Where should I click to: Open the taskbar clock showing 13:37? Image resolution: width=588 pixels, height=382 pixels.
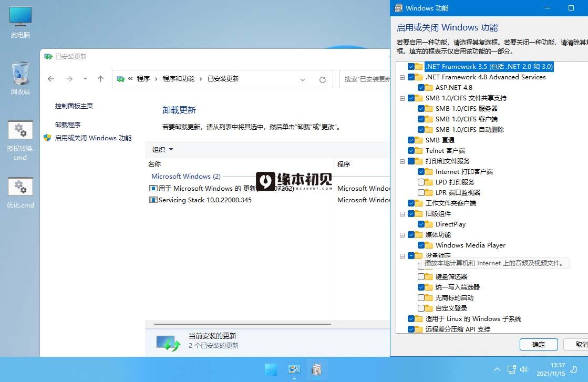[x=551, y=369]
